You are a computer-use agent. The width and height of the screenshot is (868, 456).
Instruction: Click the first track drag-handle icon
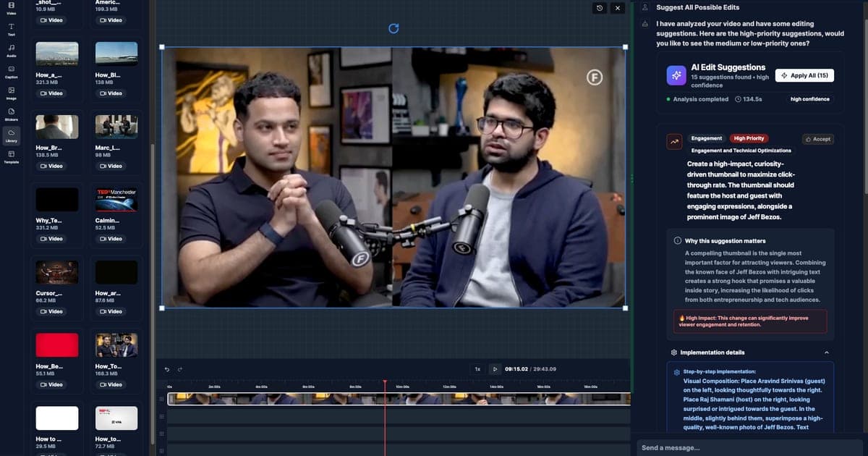161,399
